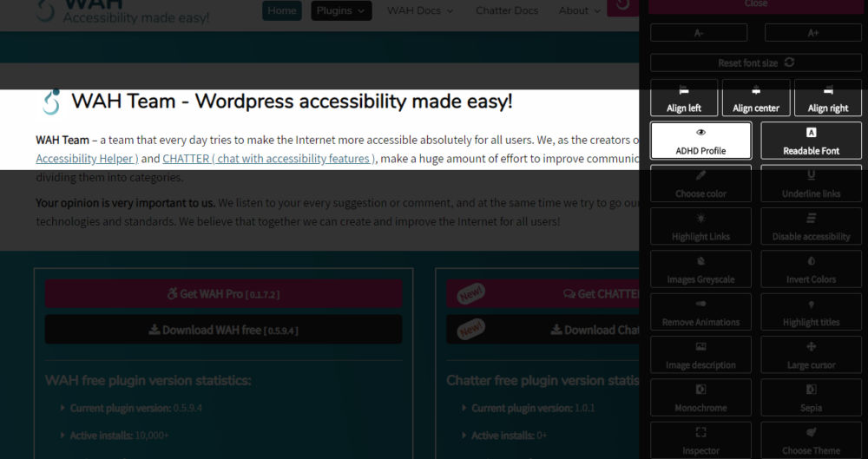This screenshot has height=459, width=868.
Task: Activate the Inspector tool
Action: pyautogui.click(x=700, y=441)
